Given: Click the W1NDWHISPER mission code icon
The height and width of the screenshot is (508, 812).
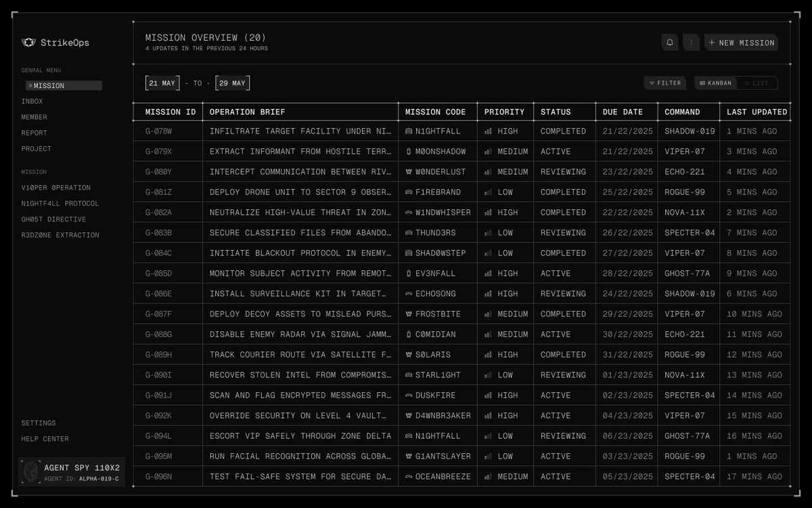Looking at the screenshot, I should (409, 213).
